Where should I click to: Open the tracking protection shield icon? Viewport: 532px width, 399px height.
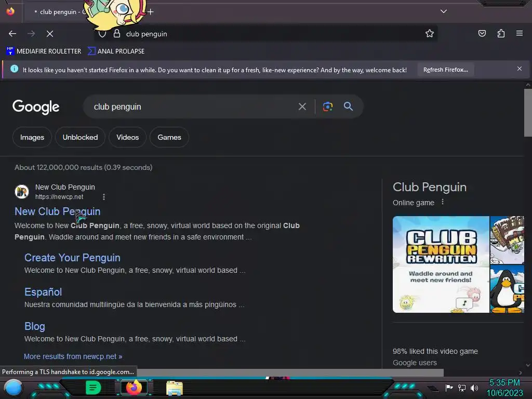pyautogui.click(x=102, y=34)
